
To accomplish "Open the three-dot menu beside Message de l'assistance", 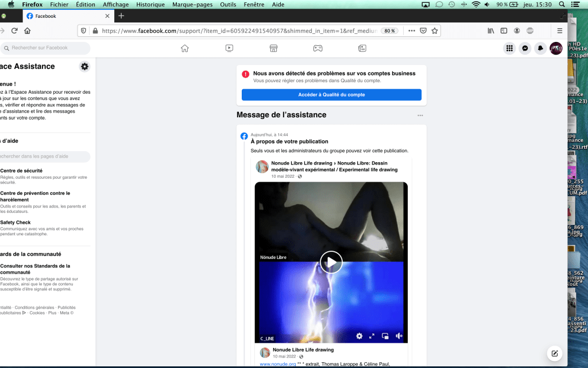I will 420,116.
